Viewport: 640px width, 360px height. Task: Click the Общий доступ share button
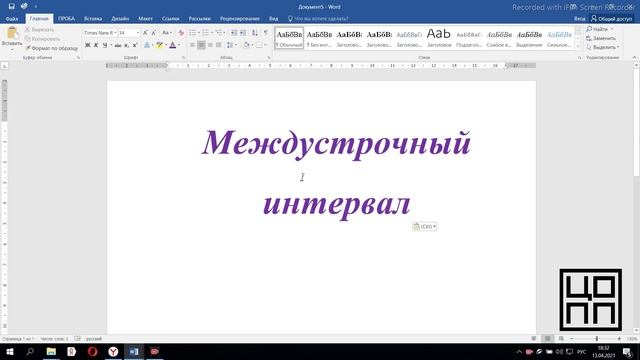(x=612, y=19)
